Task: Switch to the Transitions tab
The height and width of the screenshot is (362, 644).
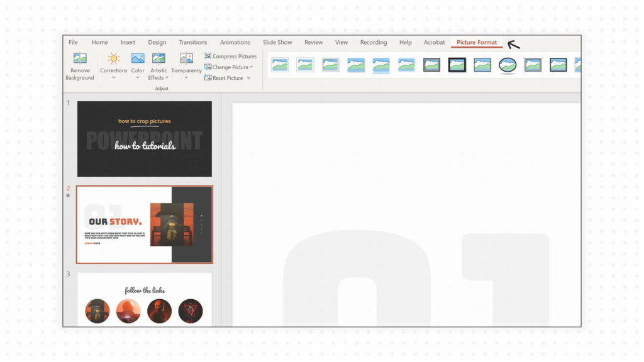Action: click(193, 42)
